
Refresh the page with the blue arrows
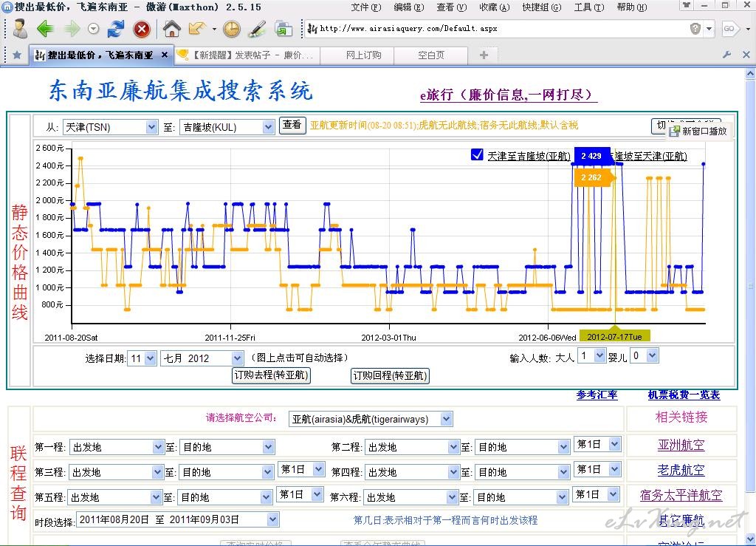tap(116, 29)
